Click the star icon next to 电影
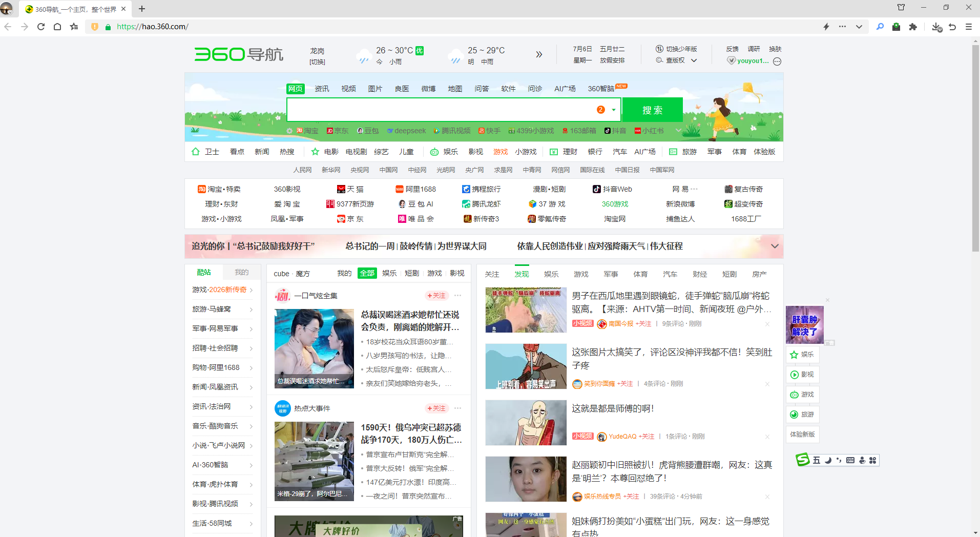980x537 pixels. tap(315, 152)
